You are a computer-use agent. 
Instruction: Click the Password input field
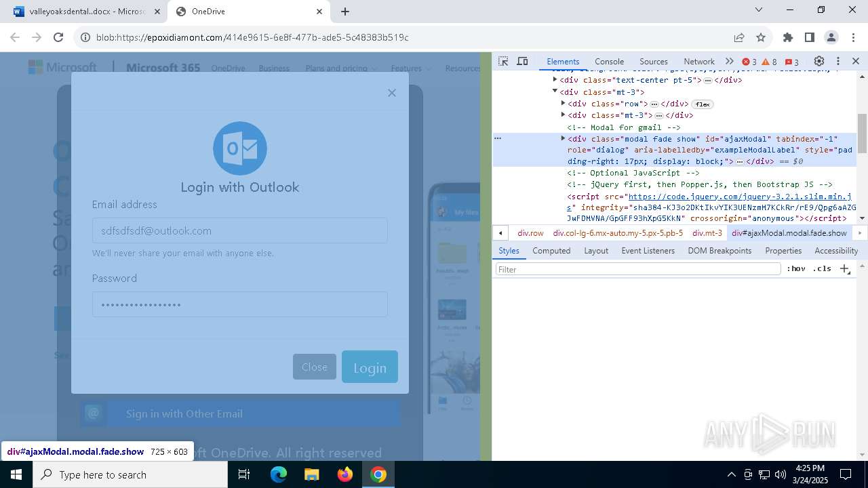[240, 304]
